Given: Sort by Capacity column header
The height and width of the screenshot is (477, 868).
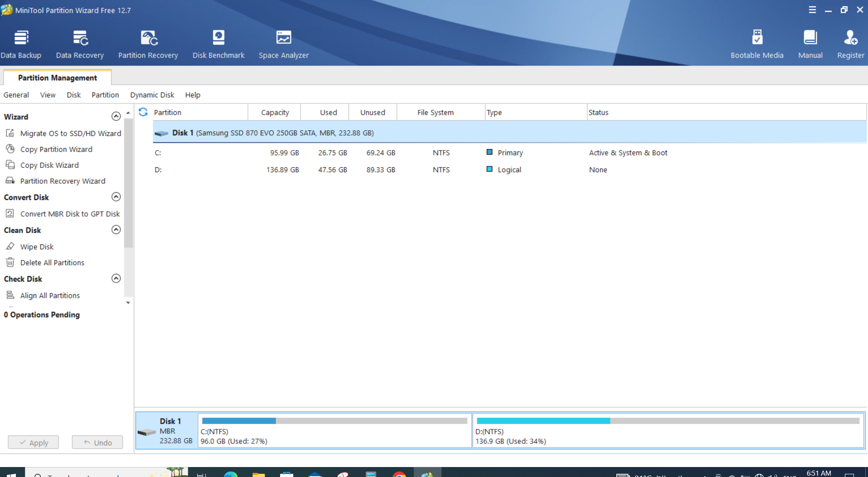Looking at the screenshot, I should click(x=275, y=112).
